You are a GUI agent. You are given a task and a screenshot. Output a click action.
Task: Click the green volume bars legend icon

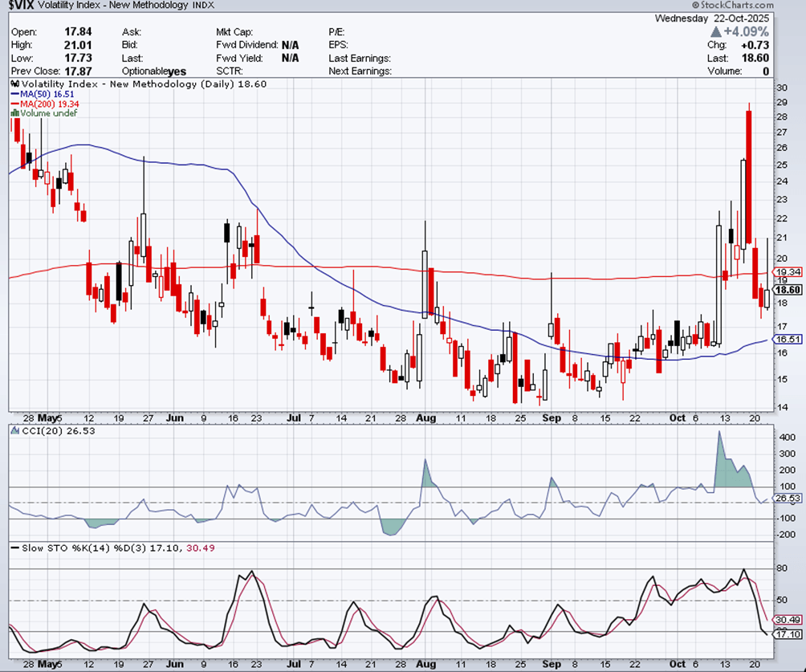click(x=14, y=113)
